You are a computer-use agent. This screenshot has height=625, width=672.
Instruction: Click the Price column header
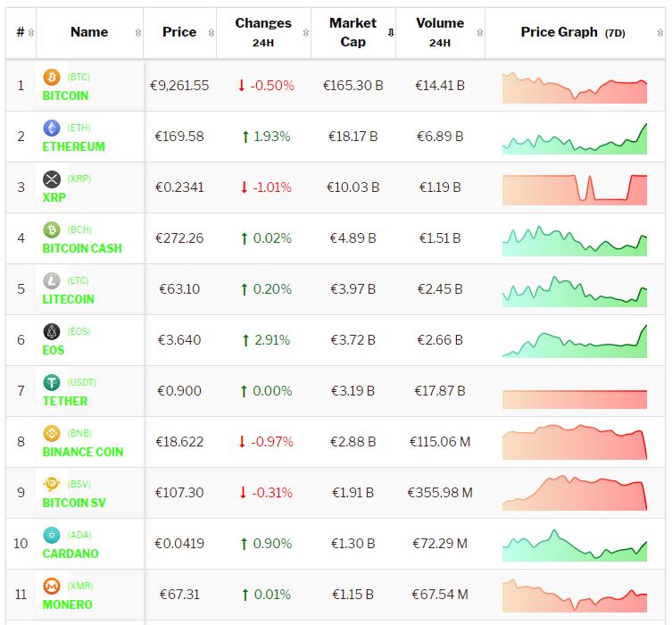tap(179, 32)
